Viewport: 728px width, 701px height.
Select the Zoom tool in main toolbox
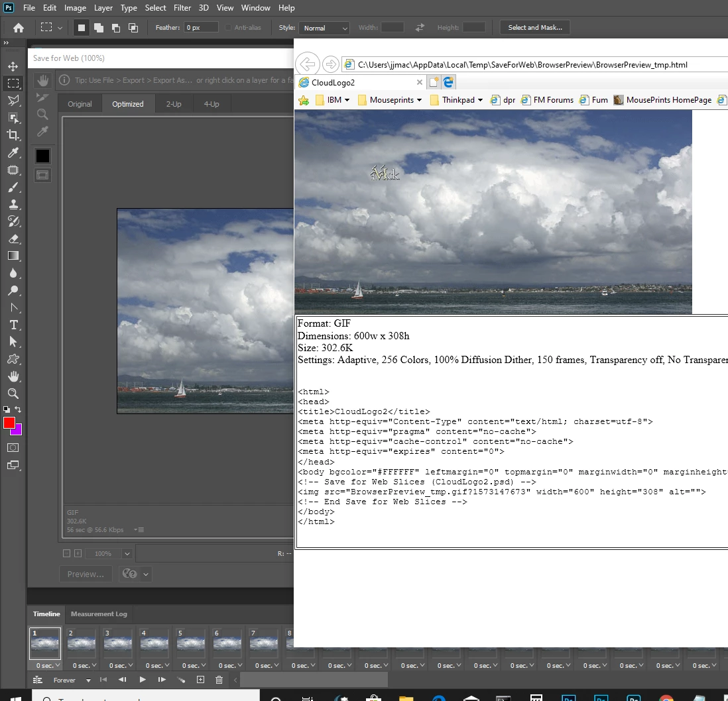tap(13, 394)
